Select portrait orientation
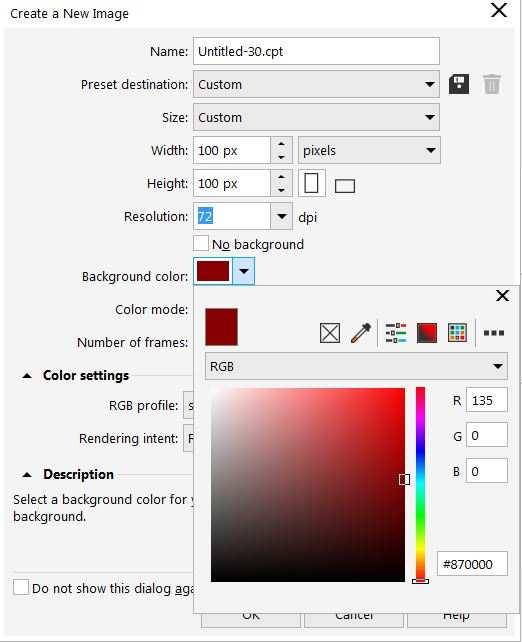Screen dimensions: 522x642 [312, 183]
